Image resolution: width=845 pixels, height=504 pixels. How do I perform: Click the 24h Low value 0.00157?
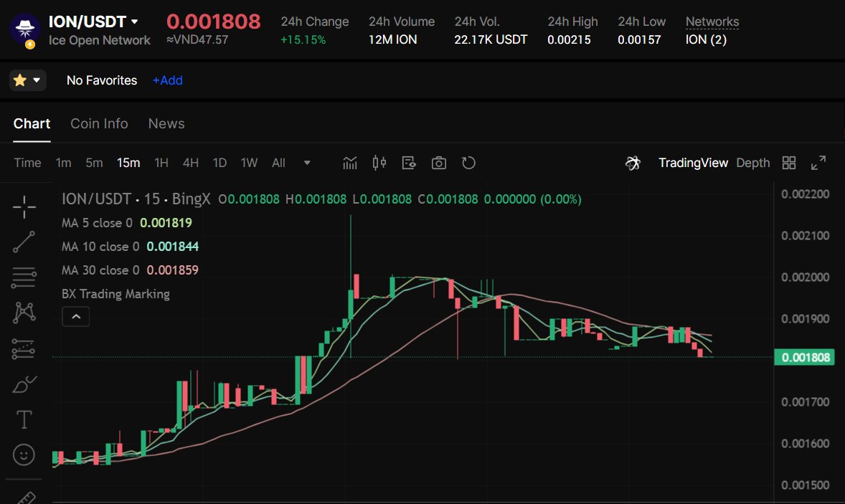click(x=639, y=40)
